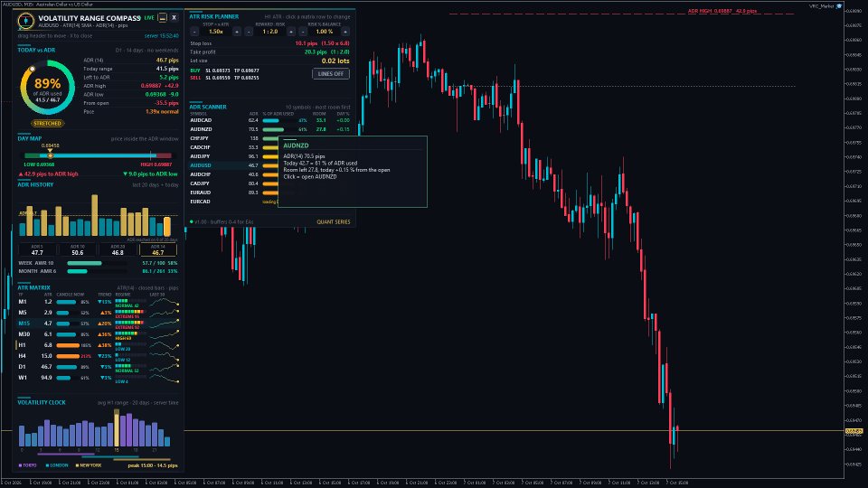868x488 pixels.
Task: Click the '42.9 pips to ADR high' text
Action: (x=48, y=174)
